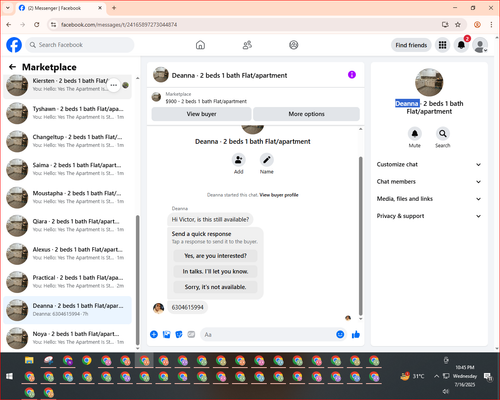
Task: Open the Qiara conversation
Action: pos(67,225)
